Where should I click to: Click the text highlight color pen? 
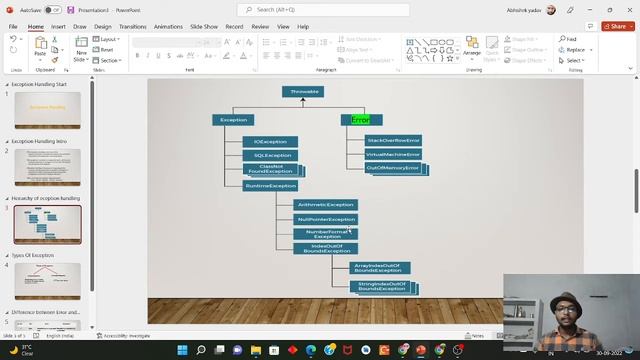(226, 56)
